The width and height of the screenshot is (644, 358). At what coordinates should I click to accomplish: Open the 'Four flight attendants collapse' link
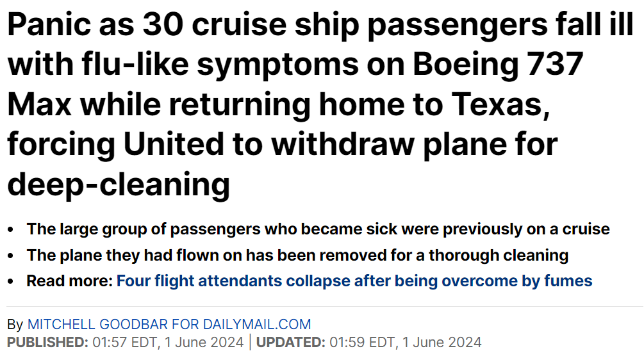coord(354,281)
